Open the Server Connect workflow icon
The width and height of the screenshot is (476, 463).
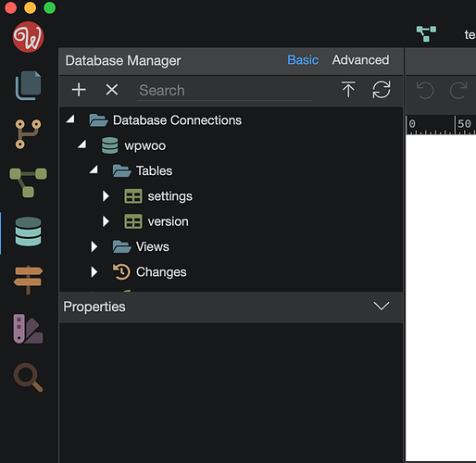tap(28, 182)
